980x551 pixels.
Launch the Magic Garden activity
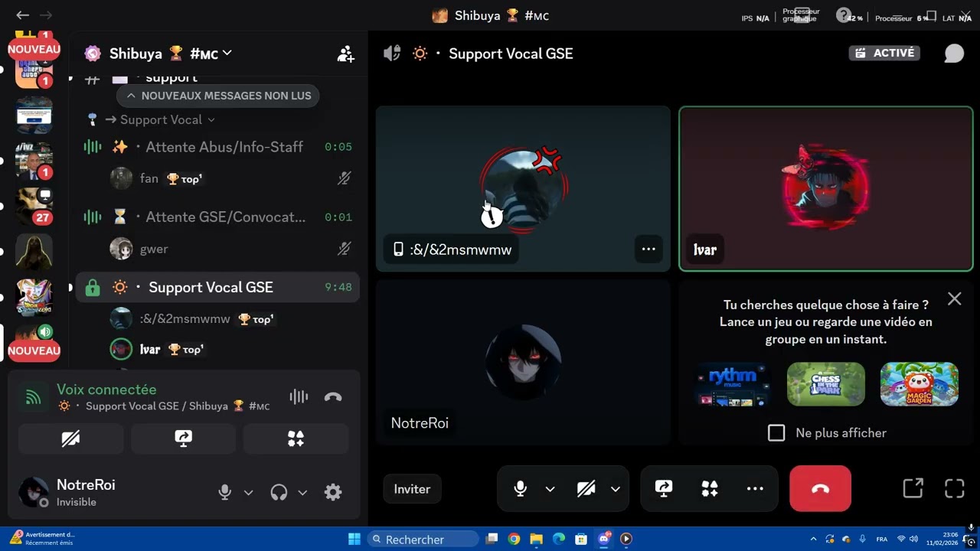tap(920, 384)
